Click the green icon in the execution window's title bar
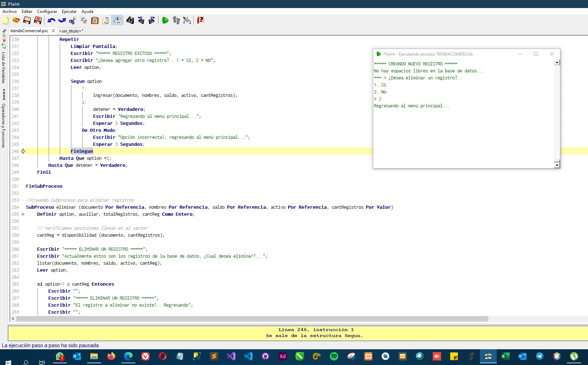 pyautogui.click(x=378, y=54)
